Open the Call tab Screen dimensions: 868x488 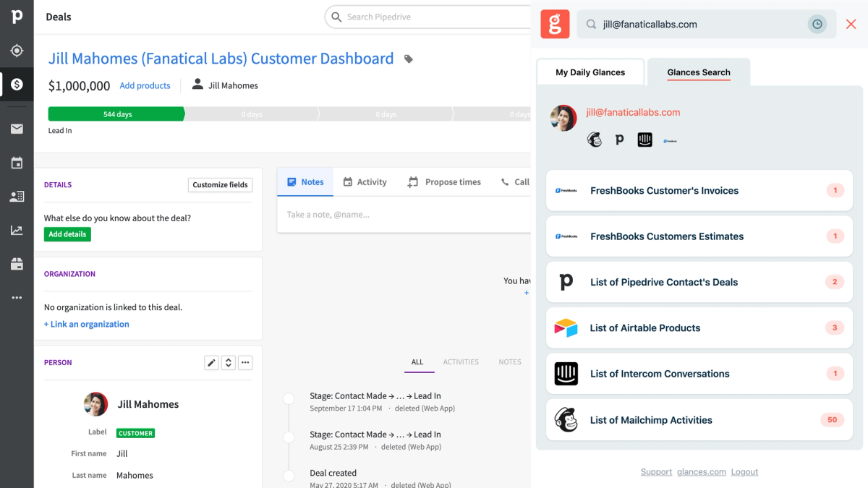(515, 182)
